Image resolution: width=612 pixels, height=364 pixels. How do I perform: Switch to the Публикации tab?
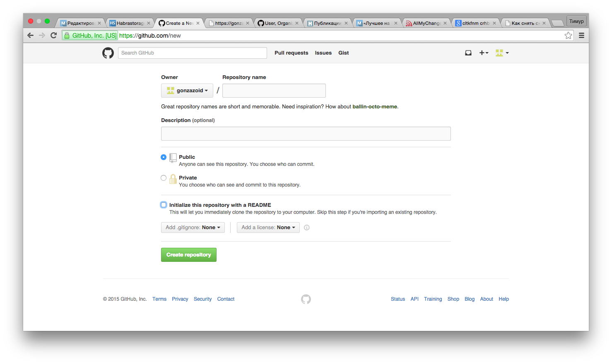327,23
